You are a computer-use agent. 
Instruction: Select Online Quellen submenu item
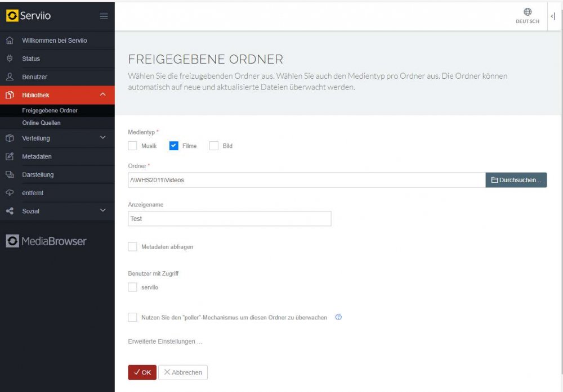pyautogui.click(x=57, y=123)
